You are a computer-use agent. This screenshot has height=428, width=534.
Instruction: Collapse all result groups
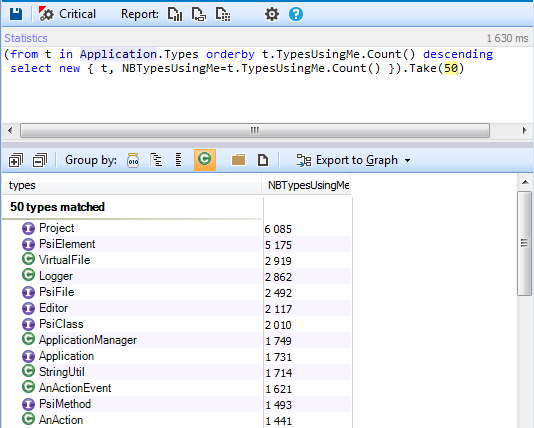(40, 160)
